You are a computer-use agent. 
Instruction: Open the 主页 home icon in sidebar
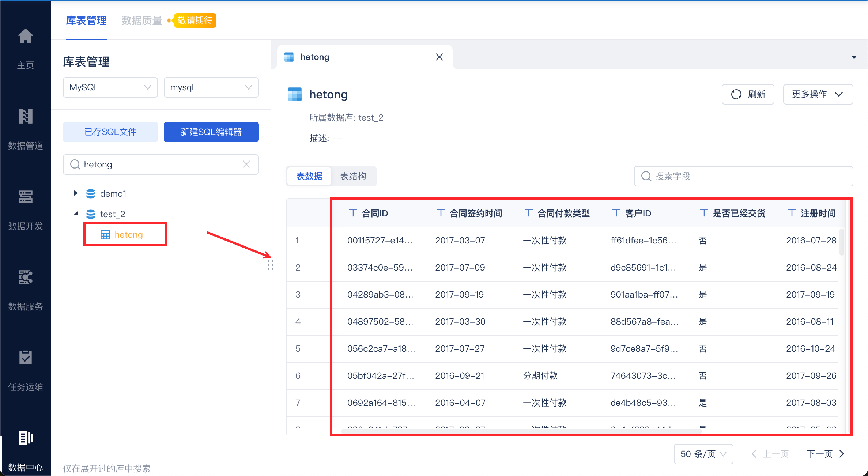[x=25, y=37]
